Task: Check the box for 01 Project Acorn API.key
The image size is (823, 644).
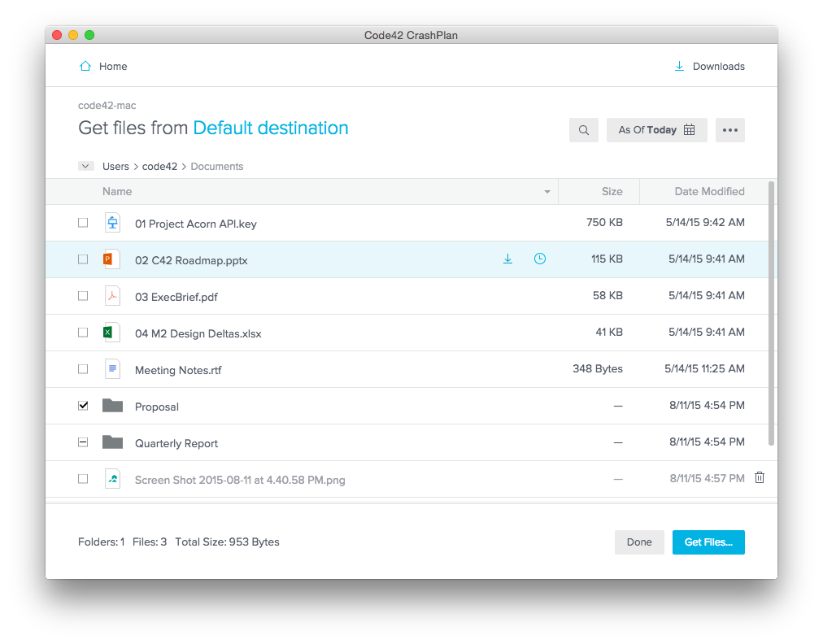Action: (x=83, y=223)
